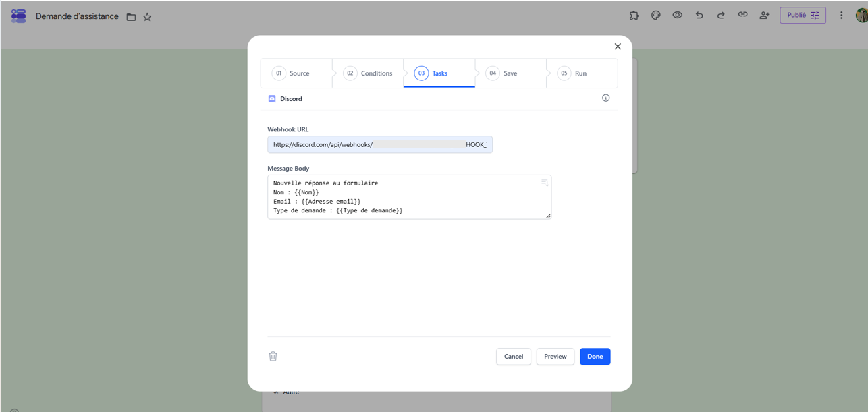Open the user account avatar
The height and width of the screenshot is (412, 868).
tap(861, 15)
